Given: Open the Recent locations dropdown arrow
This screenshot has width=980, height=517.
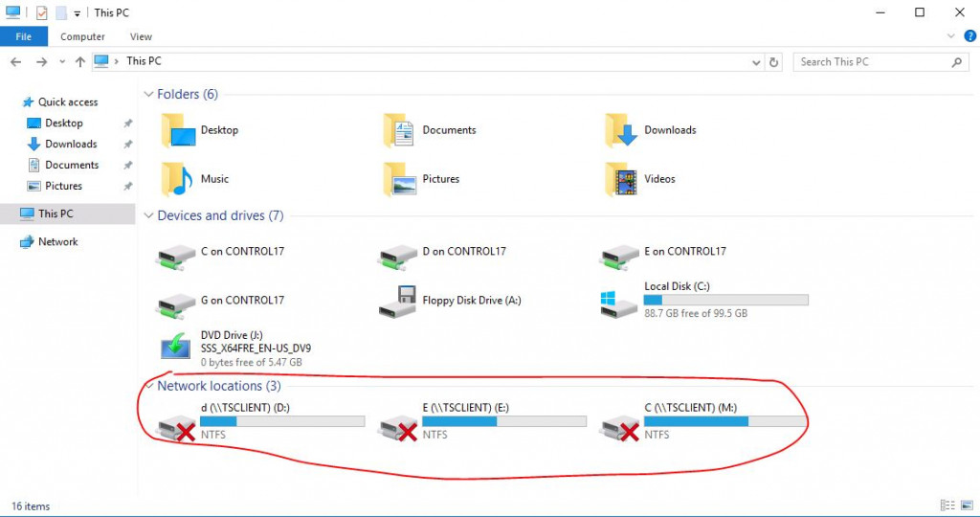Looking at the screenshot, I should [x=62, y=62].
